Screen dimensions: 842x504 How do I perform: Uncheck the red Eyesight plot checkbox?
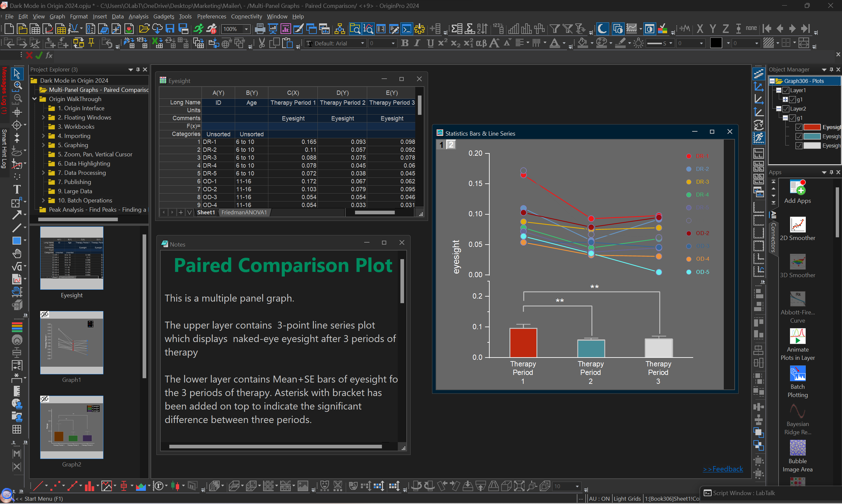tap(799, 127)
